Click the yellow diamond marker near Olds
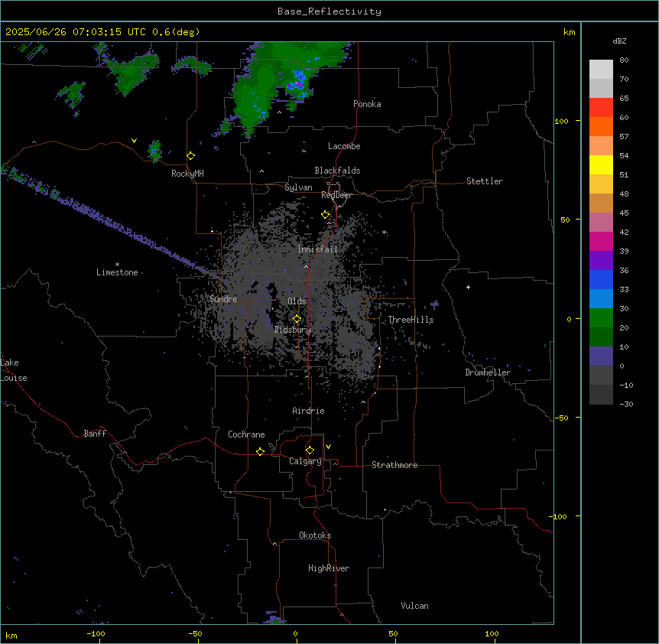This screenshot has width=659, height=644. [x=297, y=319]
